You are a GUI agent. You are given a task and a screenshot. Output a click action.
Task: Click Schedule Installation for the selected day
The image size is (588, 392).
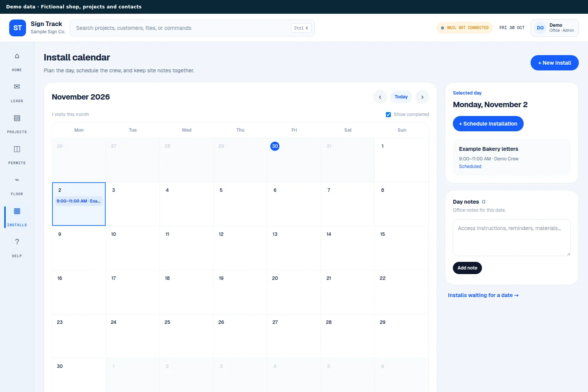tap(488, 124)
